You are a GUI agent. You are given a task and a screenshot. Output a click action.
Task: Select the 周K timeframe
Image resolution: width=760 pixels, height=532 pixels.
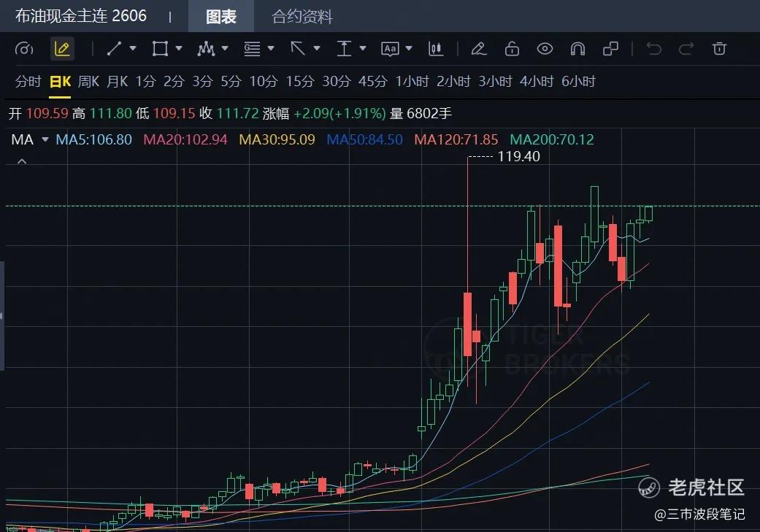(88, 82)
